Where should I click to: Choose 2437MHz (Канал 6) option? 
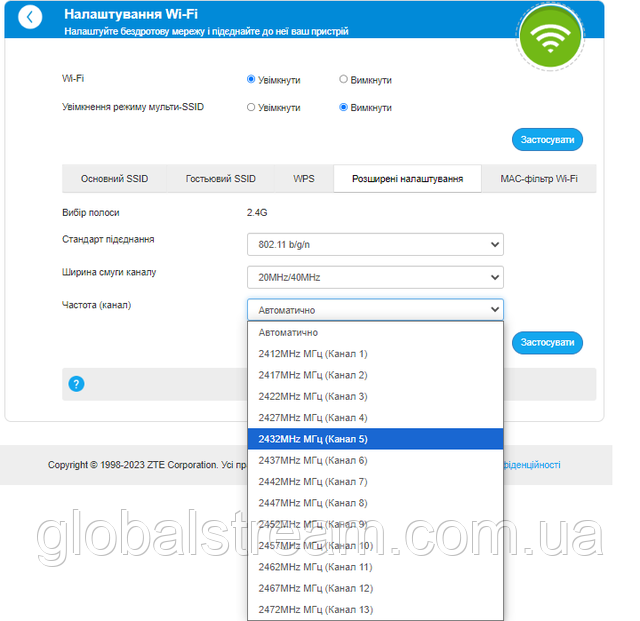click(375, 460)
